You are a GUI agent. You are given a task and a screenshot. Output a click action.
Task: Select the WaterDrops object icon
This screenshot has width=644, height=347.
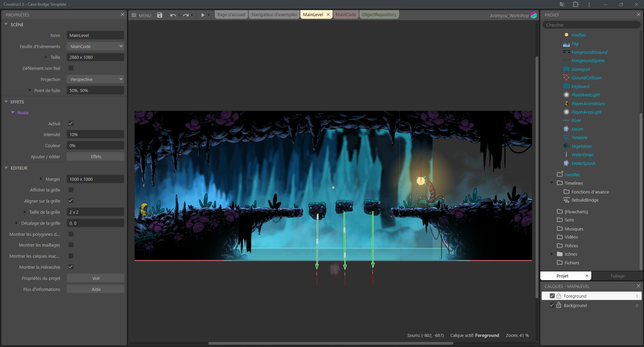pos(566,155)
